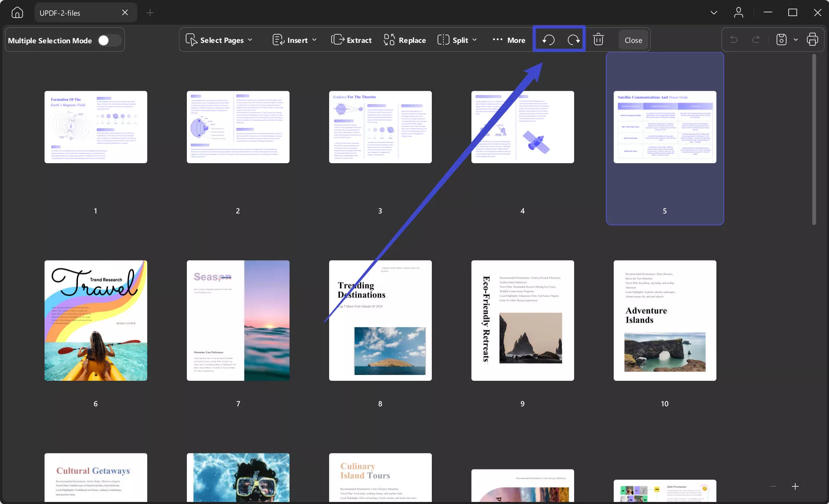Open the Select Pages dropdown
The image size is (829, 504).
[x=219, y=40]
